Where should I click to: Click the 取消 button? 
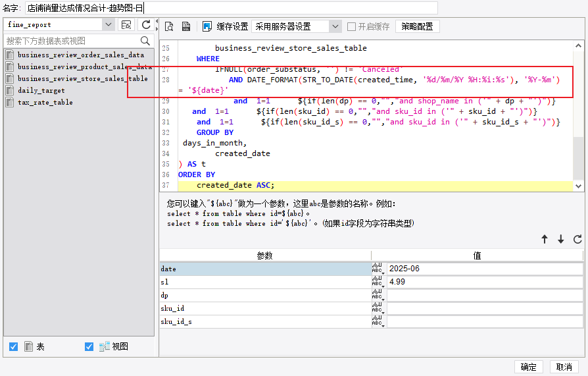point(564,367)
